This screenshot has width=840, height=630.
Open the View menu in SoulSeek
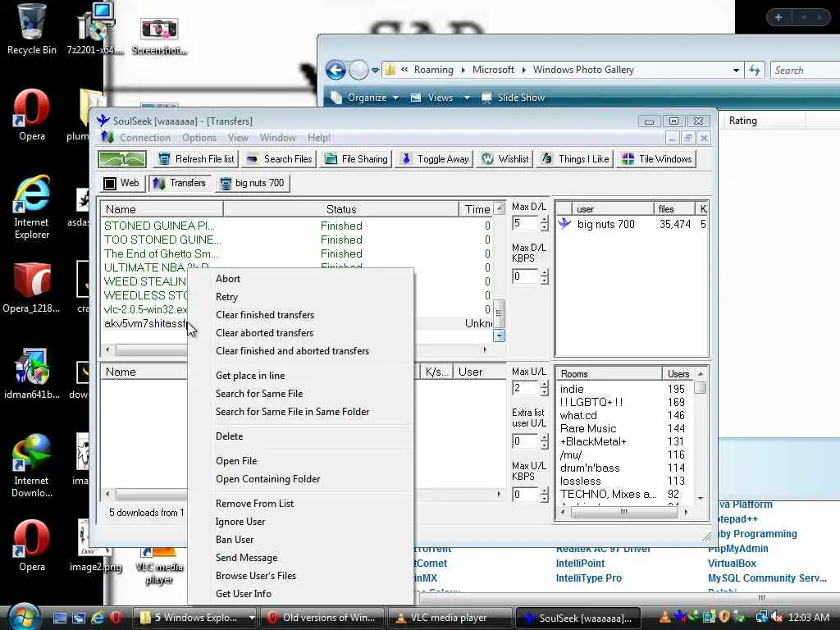[238, 138]
